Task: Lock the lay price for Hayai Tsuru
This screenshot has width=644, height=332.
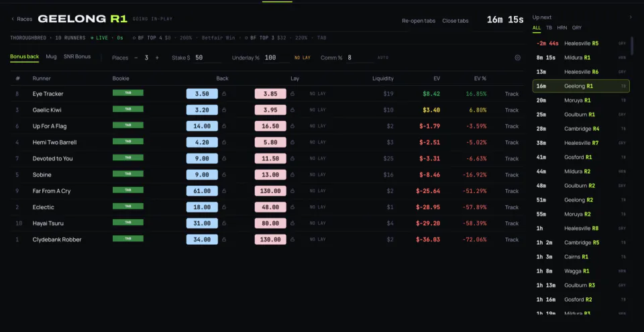Action: point(292,223)
